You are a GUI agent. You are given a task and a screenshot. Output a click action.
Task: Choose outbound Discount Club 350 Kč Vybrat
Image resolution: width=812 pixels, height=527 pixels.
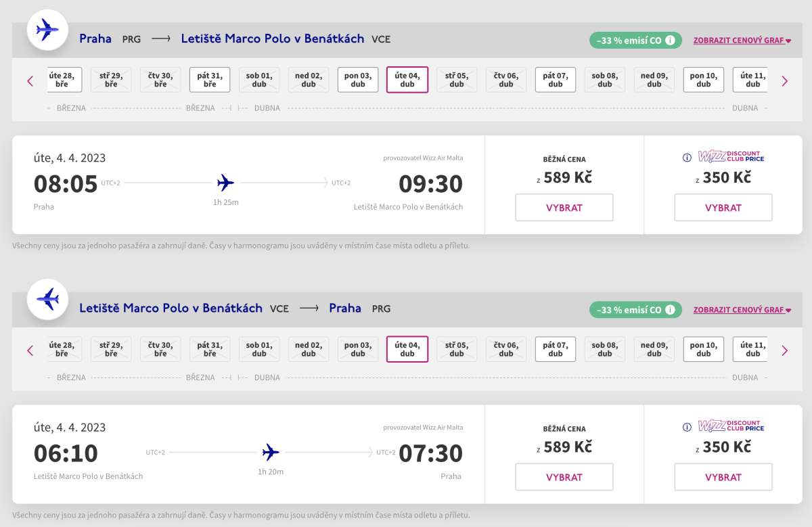[x=723, y=208]
